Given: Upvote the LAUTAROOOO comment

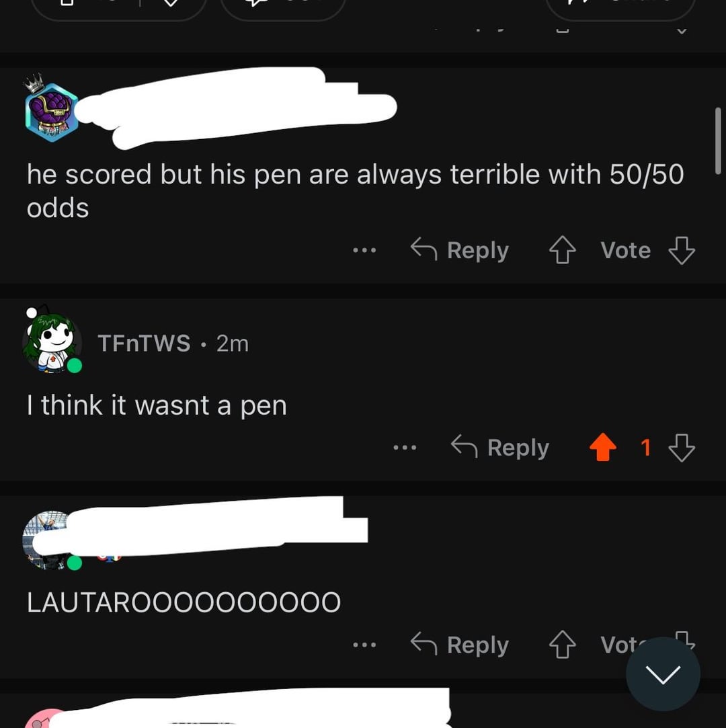Looking at the screenshot, I should (562, 645).
